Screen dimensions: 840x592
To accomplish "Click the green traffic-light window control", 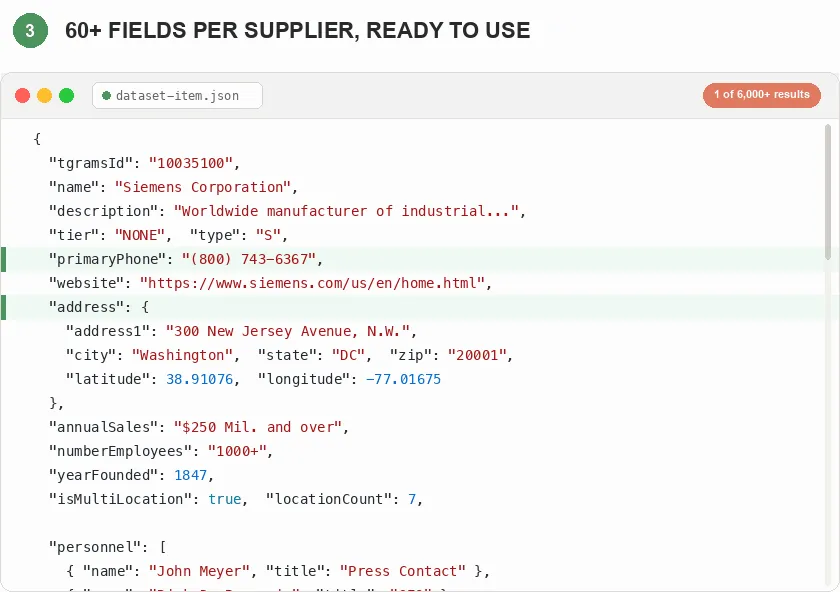I will pos(66,95).
